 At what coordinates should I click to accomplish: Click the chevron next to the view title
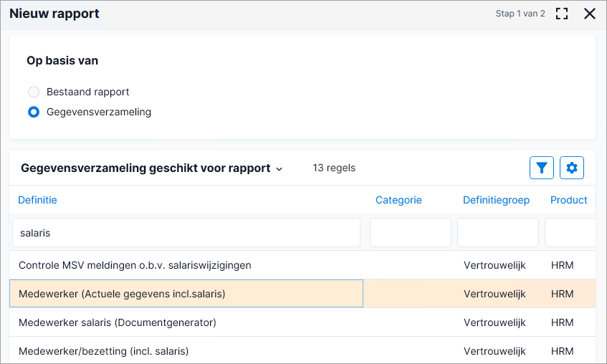pos(279,169)
